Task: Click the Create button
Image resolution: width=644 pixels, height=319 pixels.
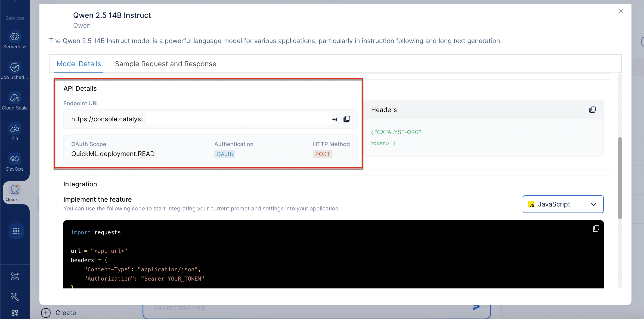Action: [x=59, y=313]
